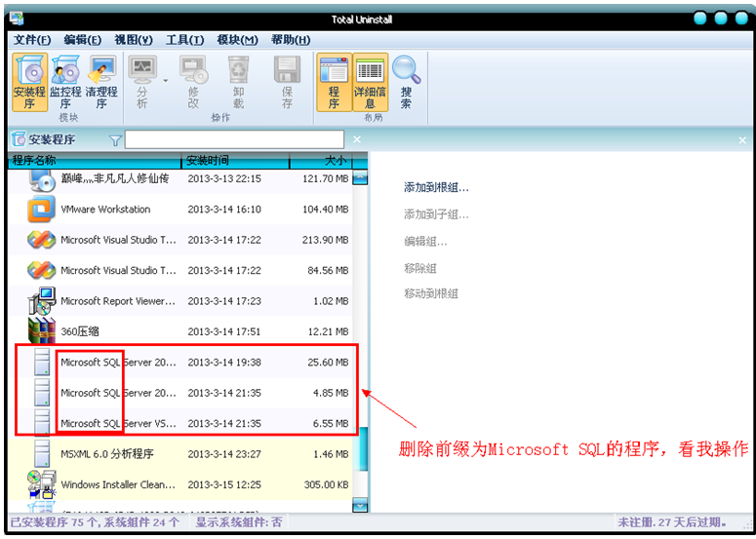Click install time 2013-3-14 16:10 cell
The width and height of the screenshot is (756, 539).
coord(224,210)
